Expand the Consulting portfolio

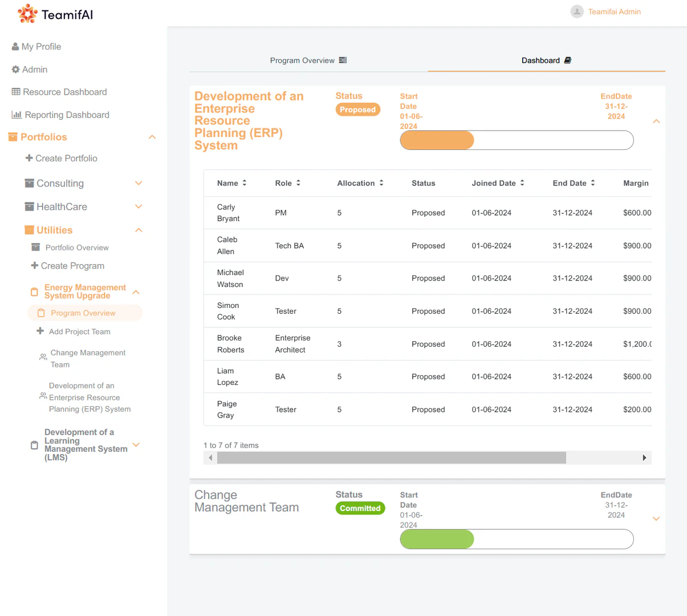point(139,183)
